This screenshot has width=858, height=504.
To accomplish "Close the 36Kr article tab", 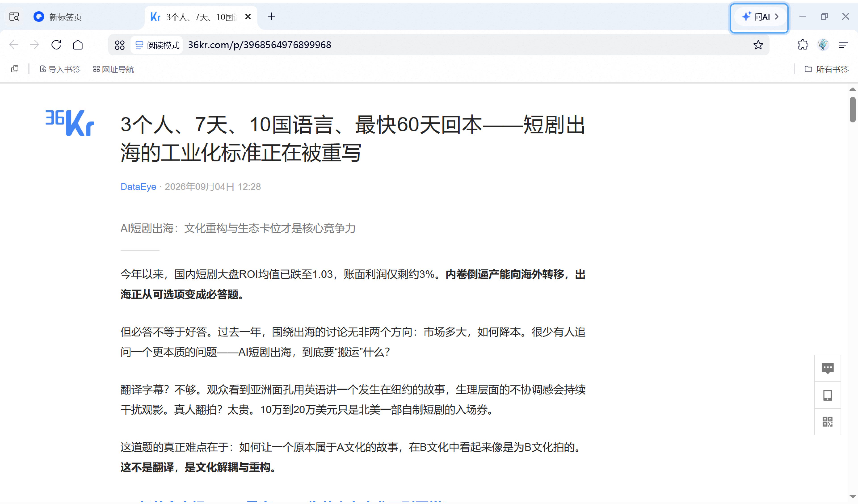I will pos(248,16).
